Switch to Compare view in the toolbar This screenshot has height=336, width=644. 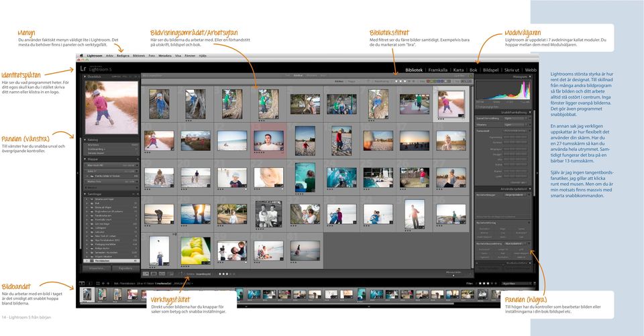pyautogui.click(x=162, y=274)
